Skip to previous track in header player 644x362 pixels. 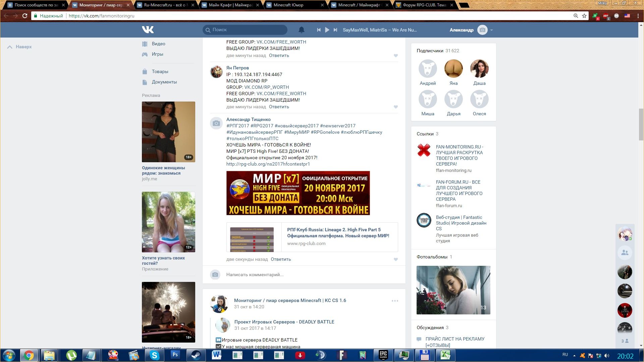[x=319, y=30]
